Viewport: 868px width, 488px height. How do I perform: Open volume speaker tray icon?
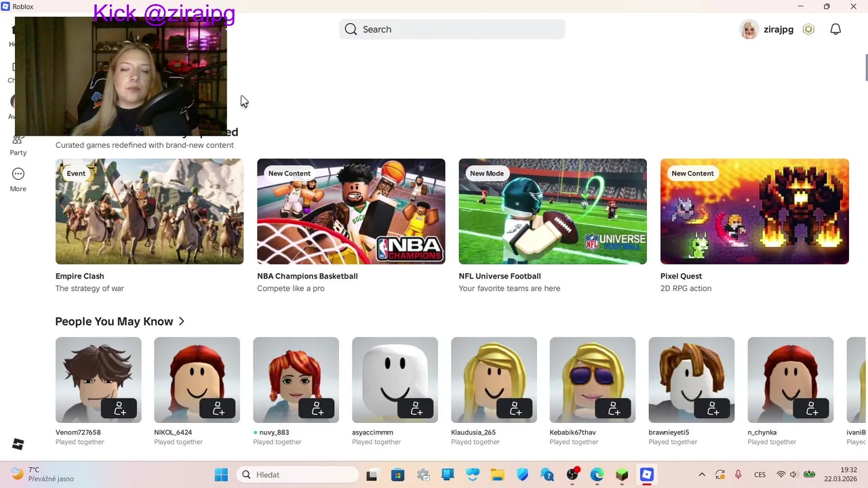click(x=793, y=474)
